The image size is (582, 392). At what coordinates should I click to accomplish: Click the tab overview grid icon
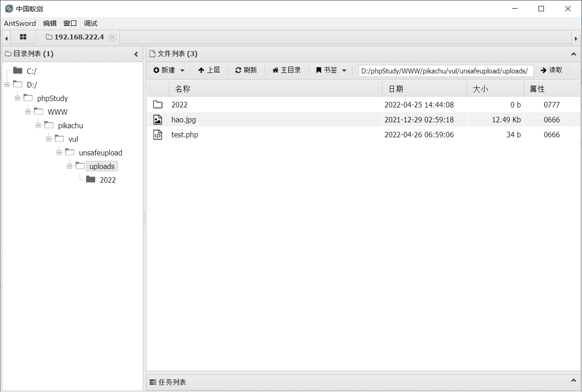pos(23,37)
